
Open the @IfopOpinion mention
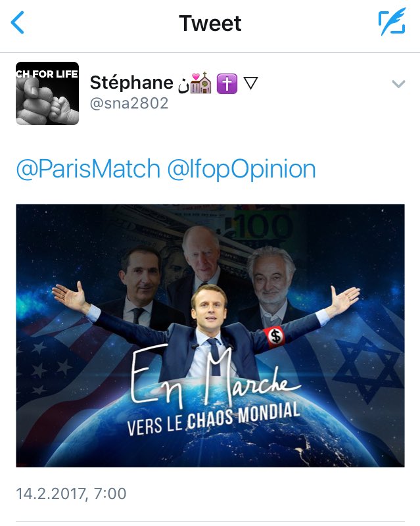pos(241,168)
